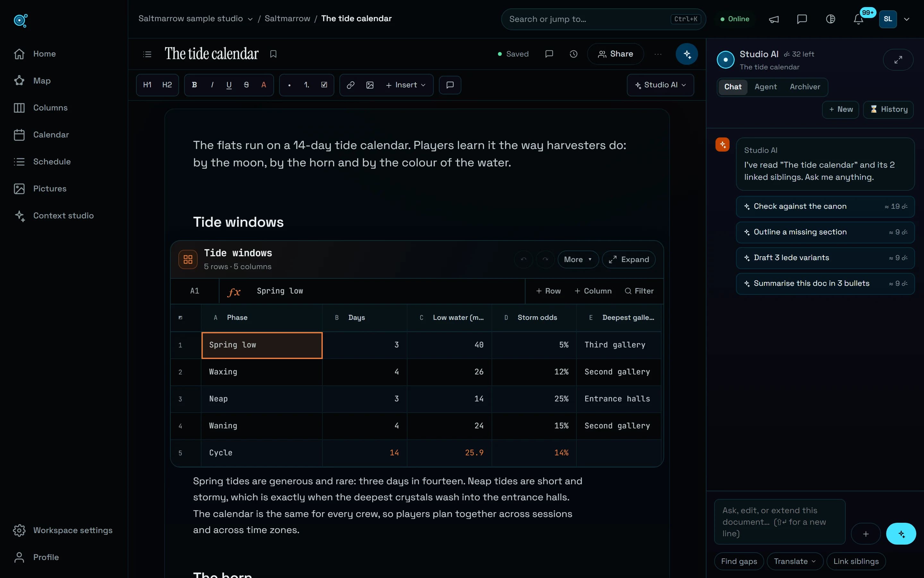
Task: Toggle strikethrough formatting
Action: (246, 85)
